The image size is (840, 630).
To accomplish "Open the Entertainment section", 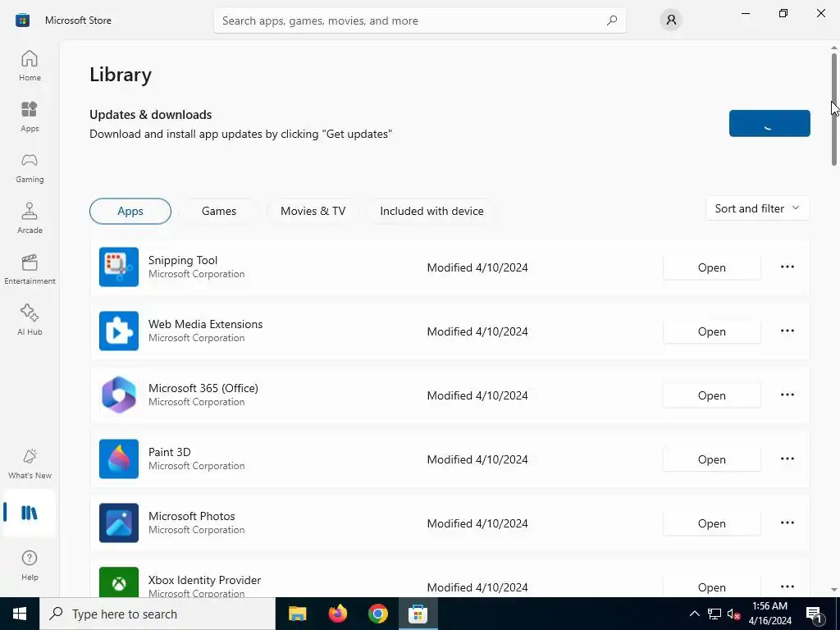I will 30,269.
